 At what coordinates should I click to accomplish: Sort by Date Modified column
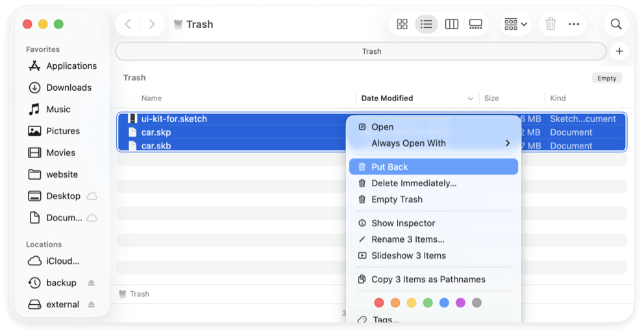[387, 98]
